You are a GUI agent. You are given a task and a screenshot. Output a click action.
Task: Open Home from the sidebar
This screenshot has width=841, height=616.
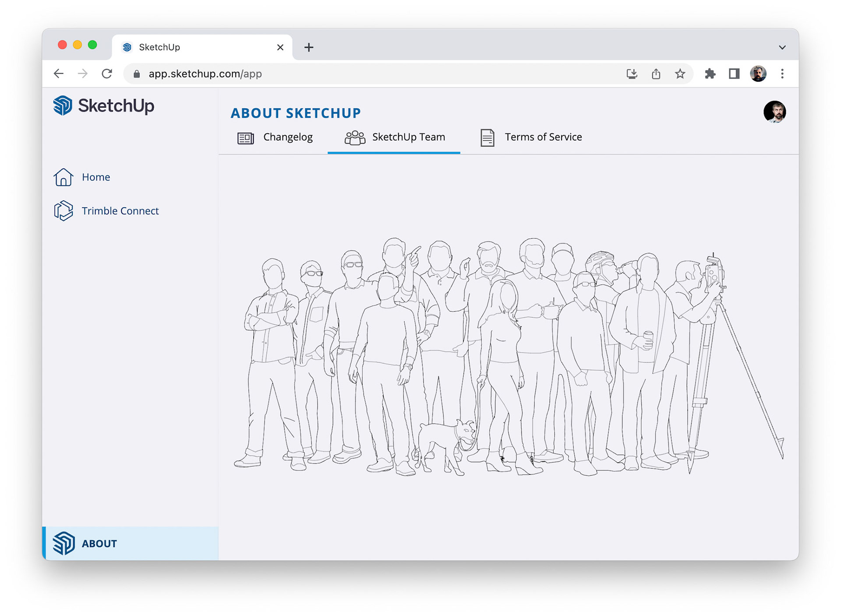coord(95,177)
